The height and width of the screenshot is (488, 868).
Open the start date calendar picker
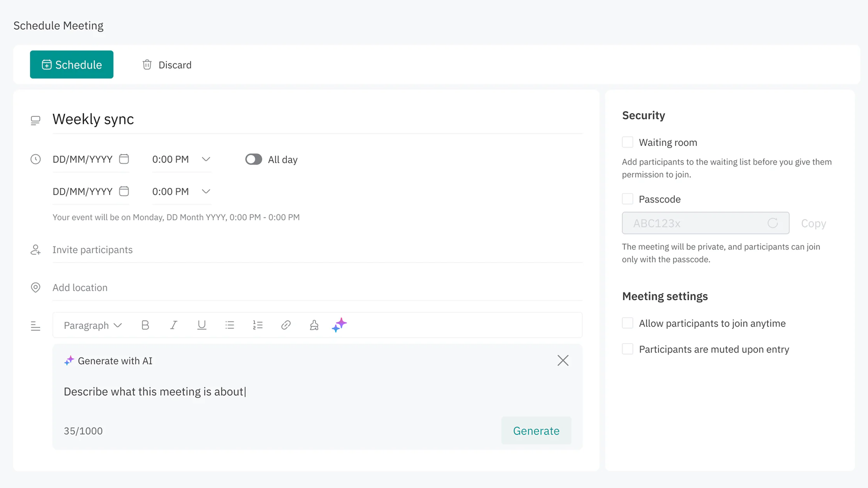pos(124,159)
